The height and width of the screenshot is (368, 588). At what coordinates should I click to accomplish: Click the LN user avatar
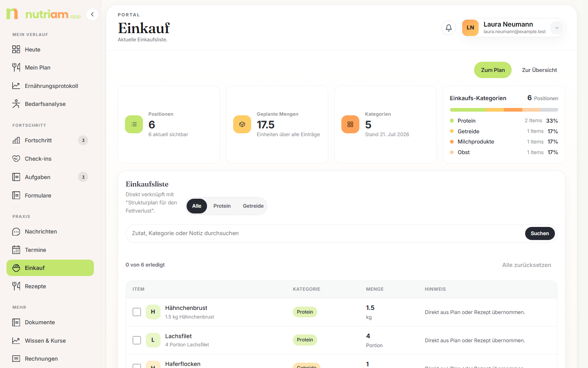pos(470,28)
